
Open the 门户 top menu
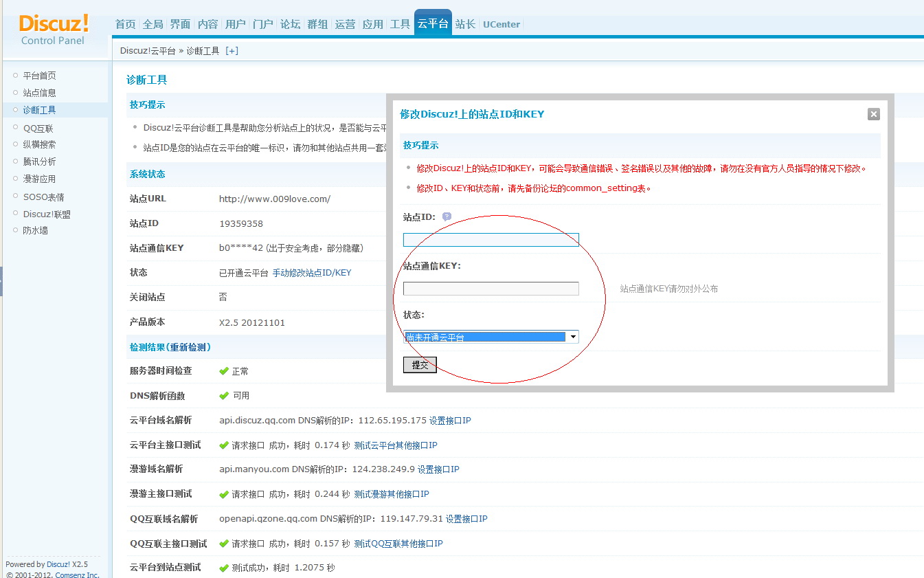pyautogui.click(x=263, y=24)
